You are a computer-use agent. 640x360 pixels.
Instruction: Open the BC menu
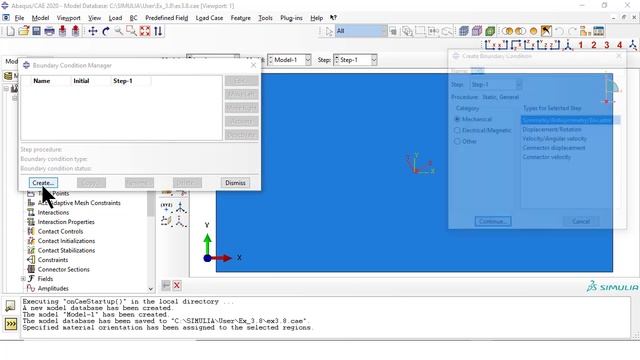click(x=133, y=18)
